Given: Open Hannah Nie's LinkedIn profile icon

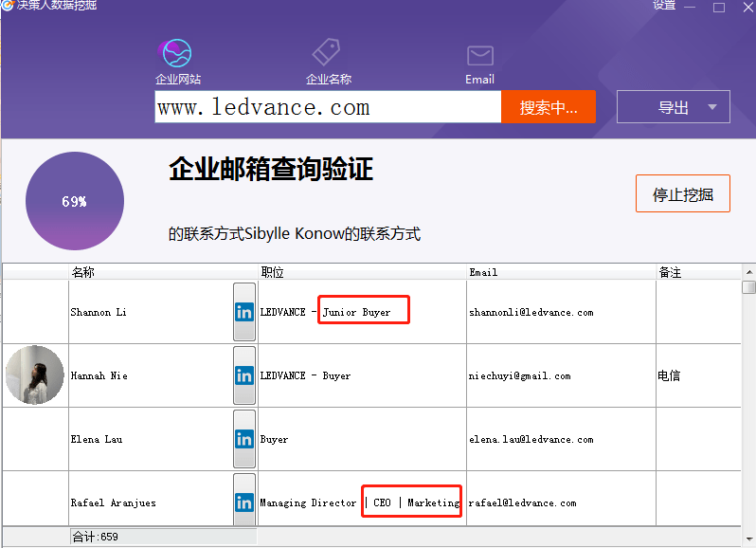Looking at the screenshot, I should point(244,375).
